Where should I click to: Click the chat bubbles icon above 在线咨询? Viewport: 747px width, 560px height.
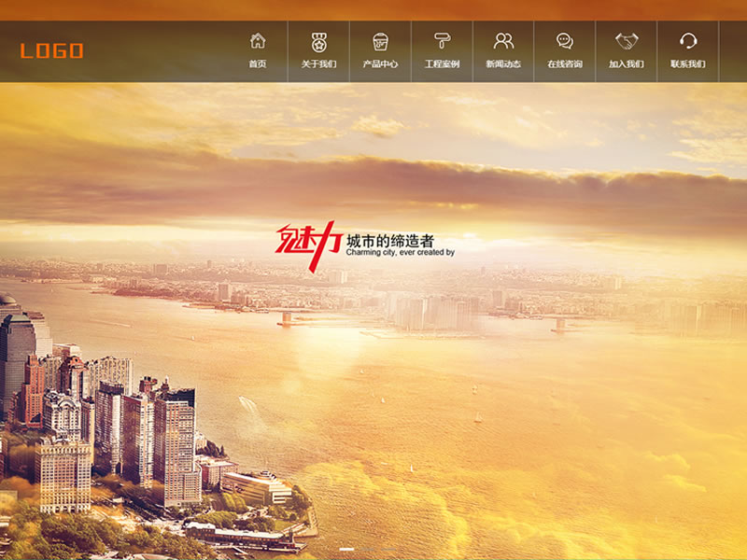pos(565,41)
